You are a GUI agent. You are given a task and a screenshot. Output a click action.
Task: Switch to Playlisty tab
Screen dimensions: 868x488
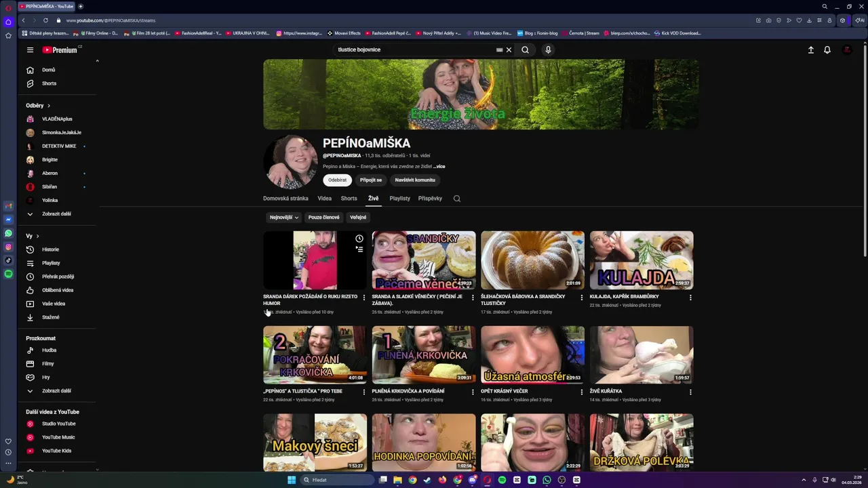pos(400,199)
